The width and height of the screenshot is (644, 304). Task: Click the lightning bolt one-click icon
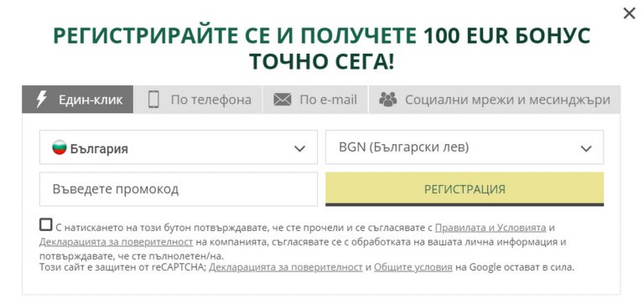41,100
